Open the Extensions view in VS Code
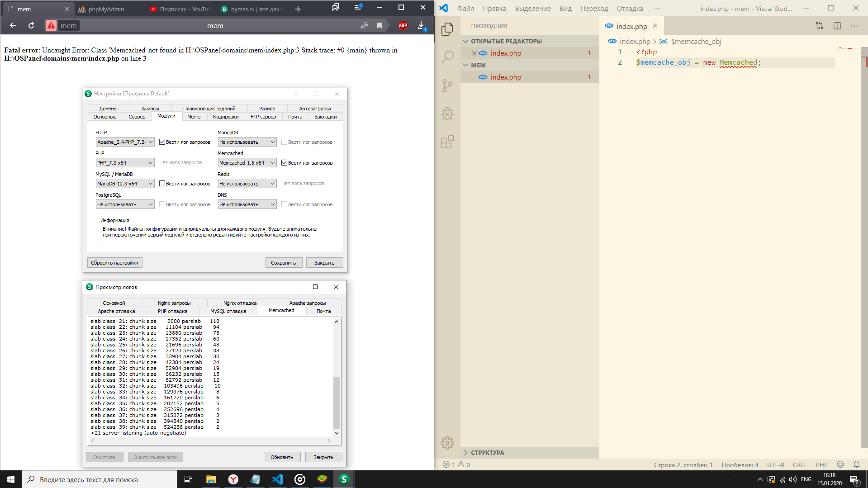This screenshot has width=868, height=488. click(447, 142)
